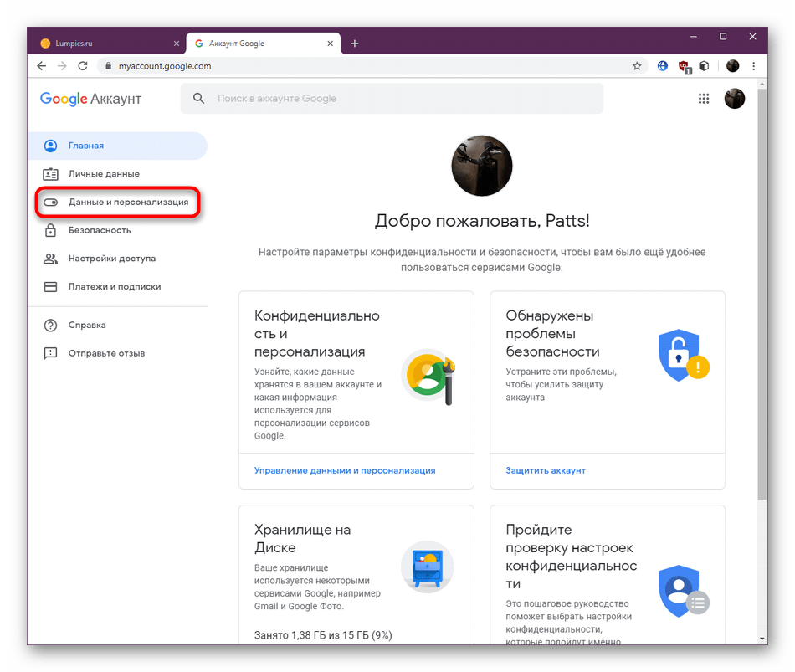This screenshot has height=672, width=795.
Task: Click the privacy checkup shield illustration
Action: [x=684, y=591]
